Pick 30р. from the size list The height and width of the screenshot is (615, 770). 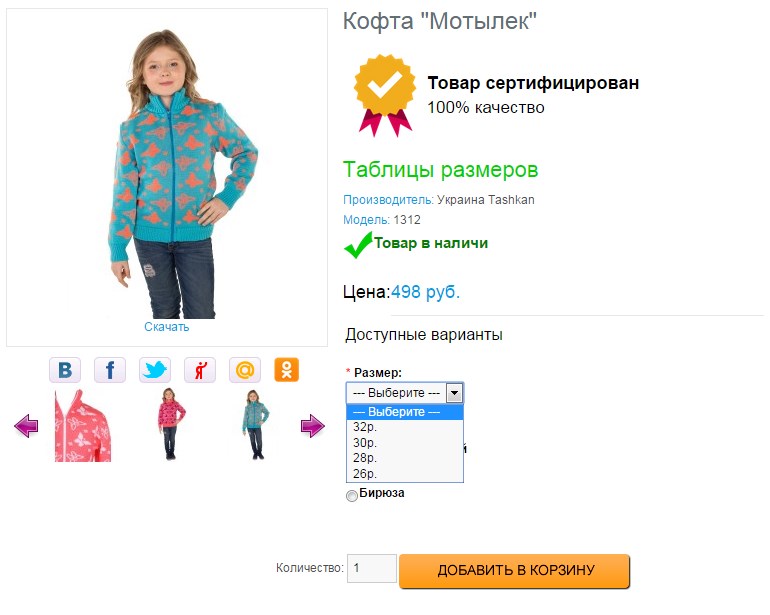point(365,442)
